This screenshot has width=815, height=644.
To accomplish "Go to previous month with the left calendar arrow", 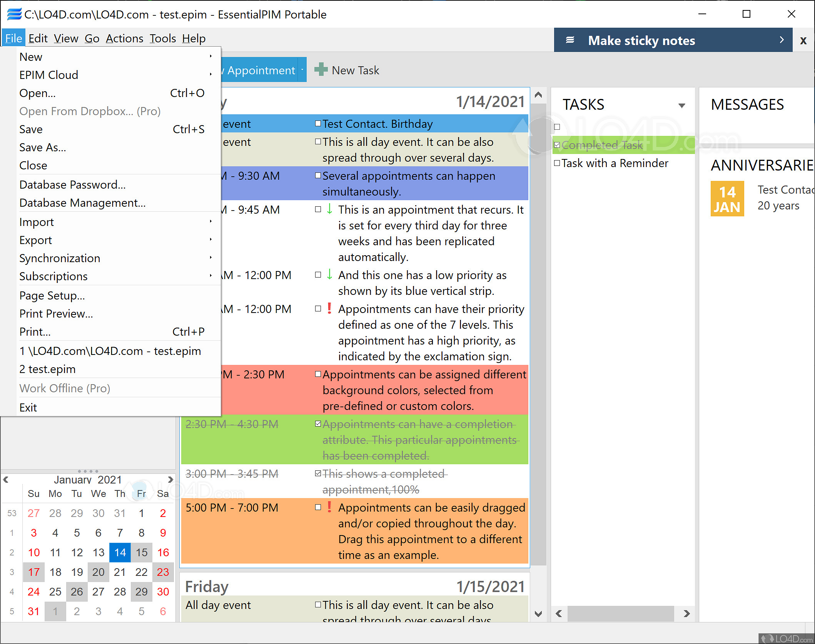I will point(6,479).
